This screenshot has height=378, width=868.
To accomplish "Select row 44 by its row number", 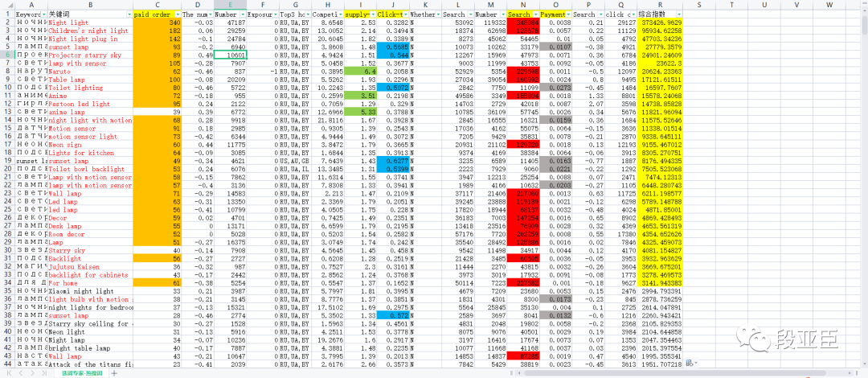I will (6, 364).
